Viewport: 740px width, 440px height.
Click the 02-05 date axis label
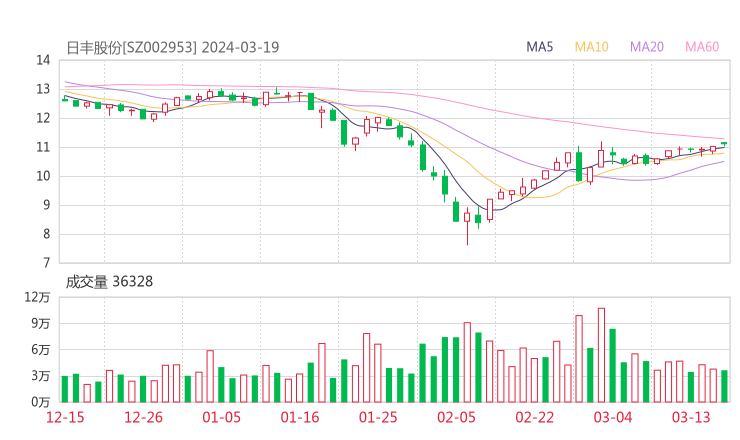pos(456,417)
